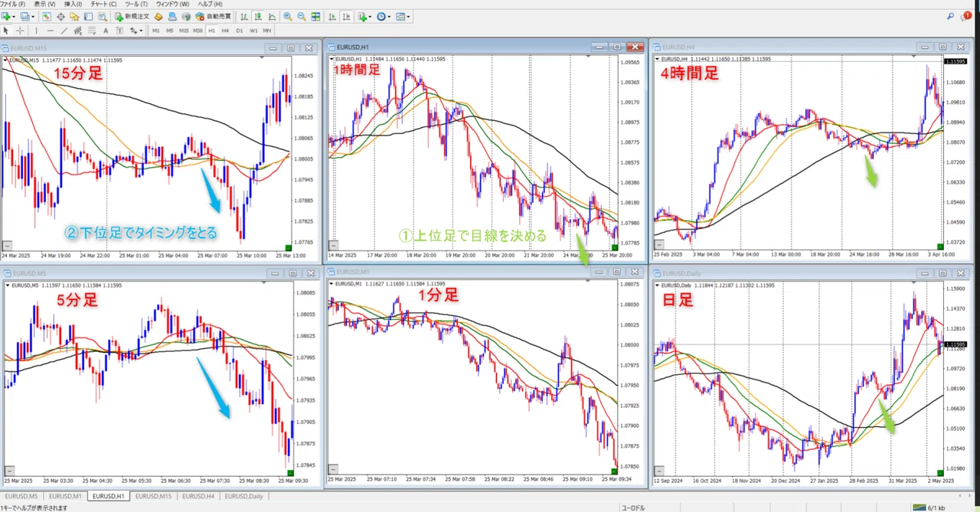The image size is (980, 512).
Task: Switch timeframe to D1
Action: pos(239,31)
